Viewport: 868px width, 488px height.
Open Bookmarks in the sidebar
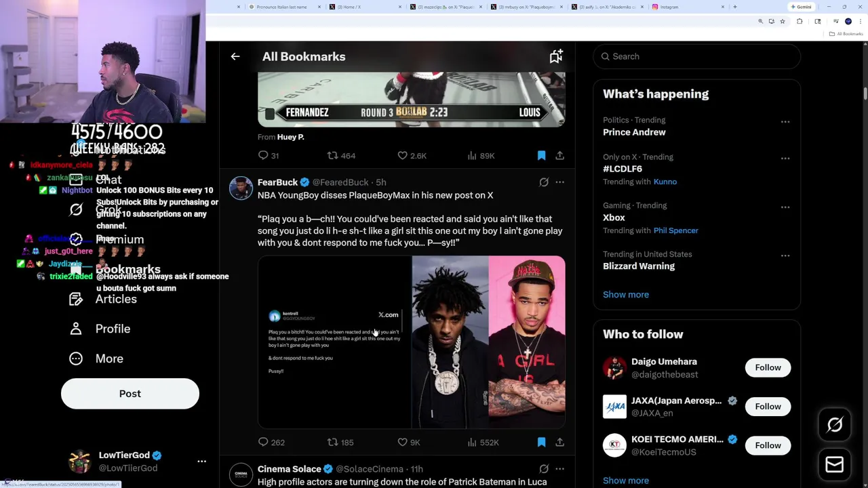(115, 269)
